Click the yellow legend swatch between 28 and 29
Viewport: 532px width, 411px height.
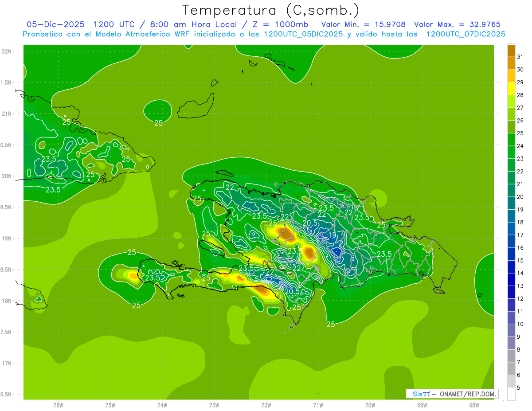click(511, 89)
